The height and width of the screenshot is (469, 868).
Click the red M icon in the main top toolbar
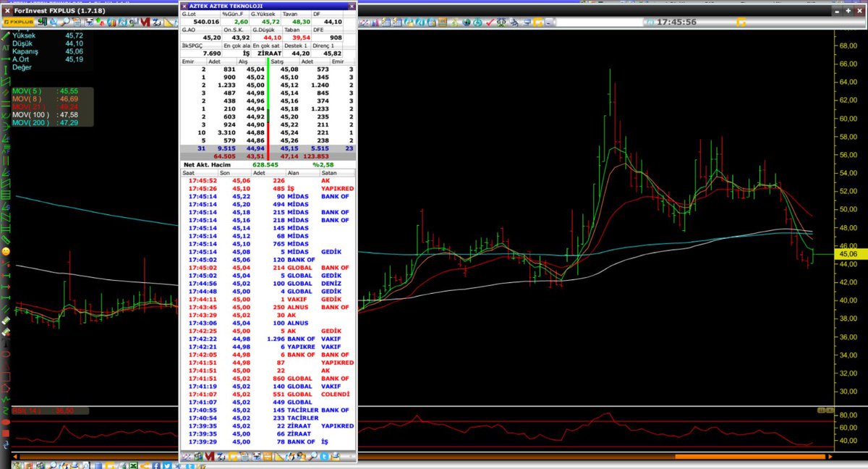click(x=145, y=22)
